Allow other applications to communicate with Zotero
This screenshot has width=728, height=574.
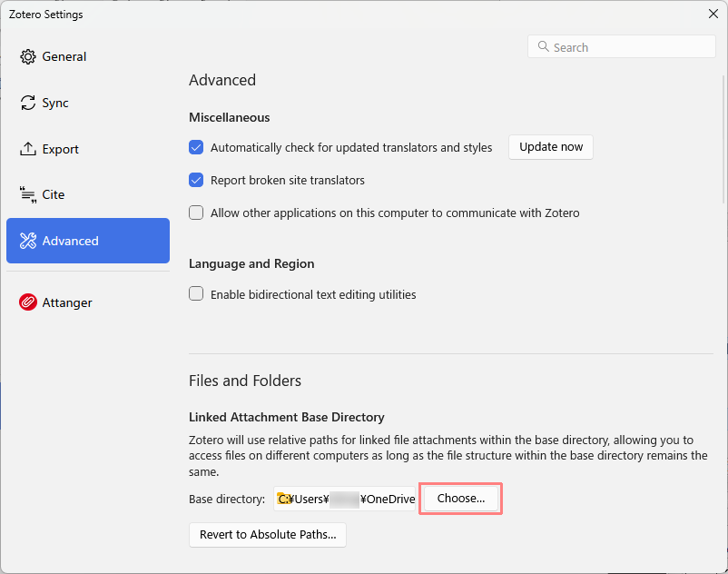[x=196, y=213]
